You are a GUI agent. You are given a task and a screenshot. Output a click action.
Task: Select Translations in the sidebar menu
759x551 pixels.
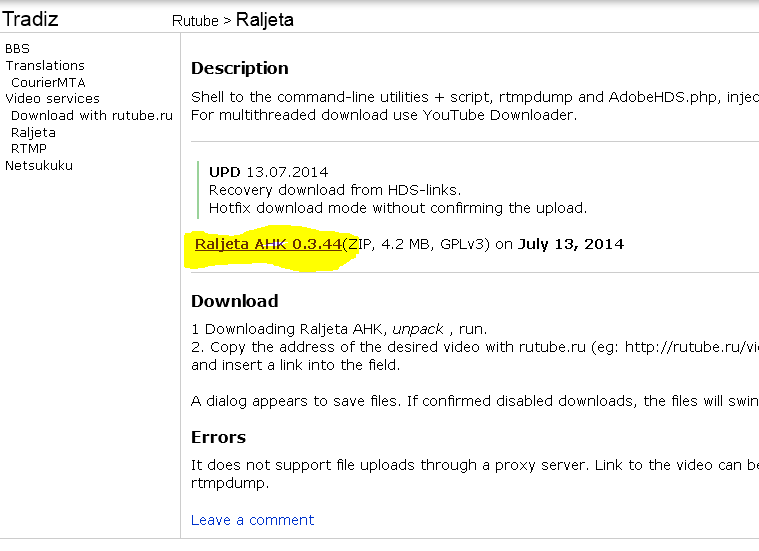tap(45, 65)
